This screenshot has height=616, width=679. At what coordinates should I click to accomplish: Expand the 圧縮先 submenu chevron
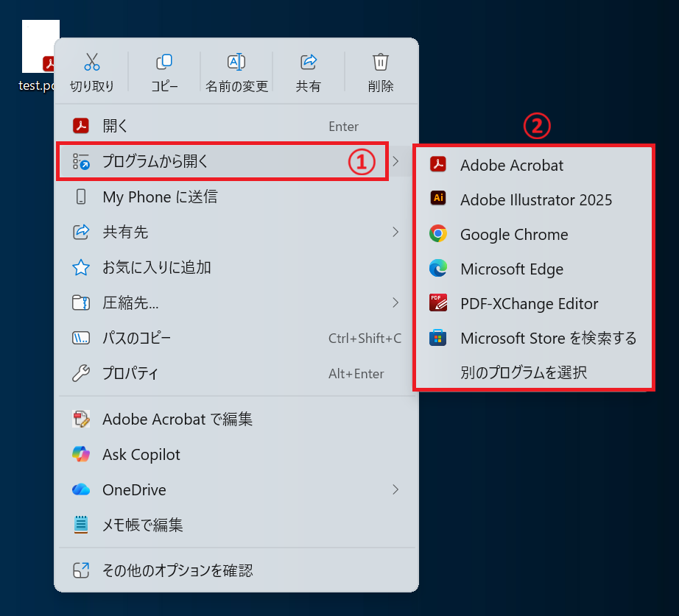point(396,302)
